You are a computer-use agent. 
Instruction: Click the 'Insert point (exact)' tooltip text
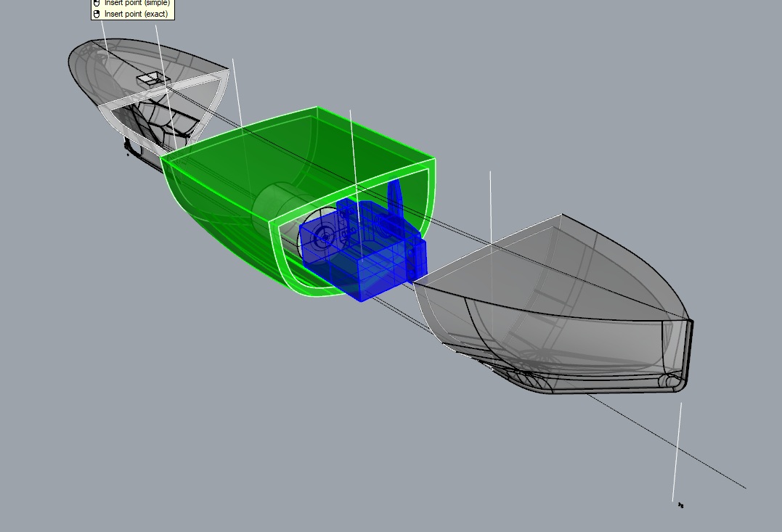click(x=136, y=14)
